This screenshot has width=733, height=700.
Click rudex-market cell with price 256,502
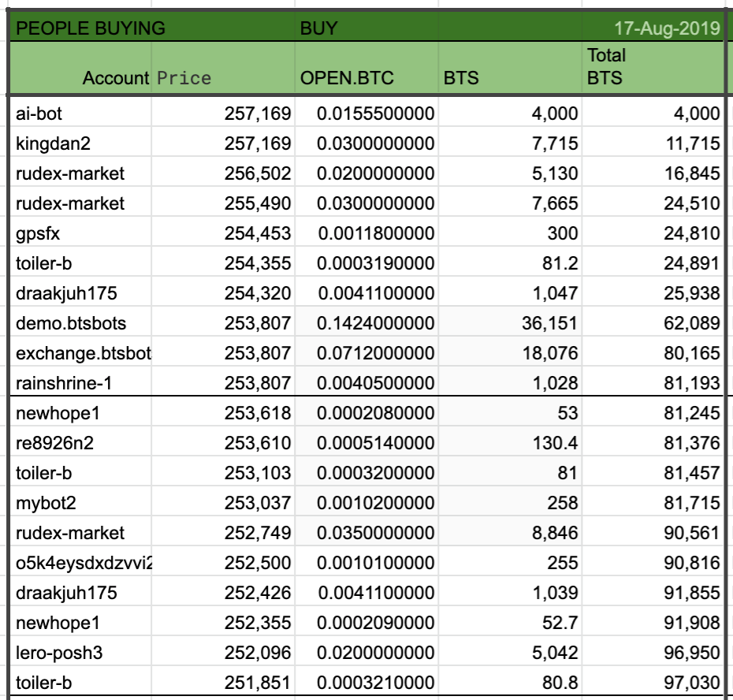point(81,173)
